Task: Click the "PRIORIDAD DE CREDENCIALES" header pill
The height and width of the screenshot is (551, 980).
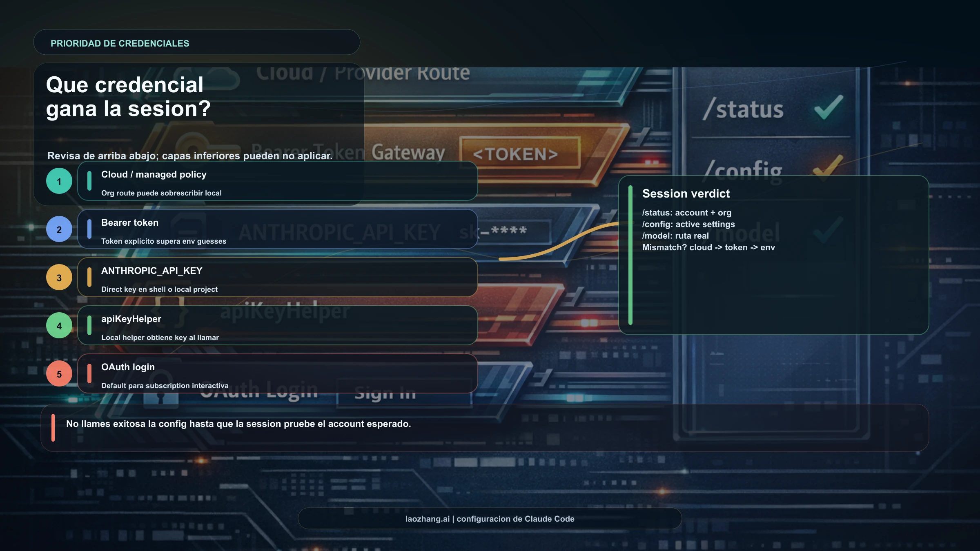Action: [196, 42]
